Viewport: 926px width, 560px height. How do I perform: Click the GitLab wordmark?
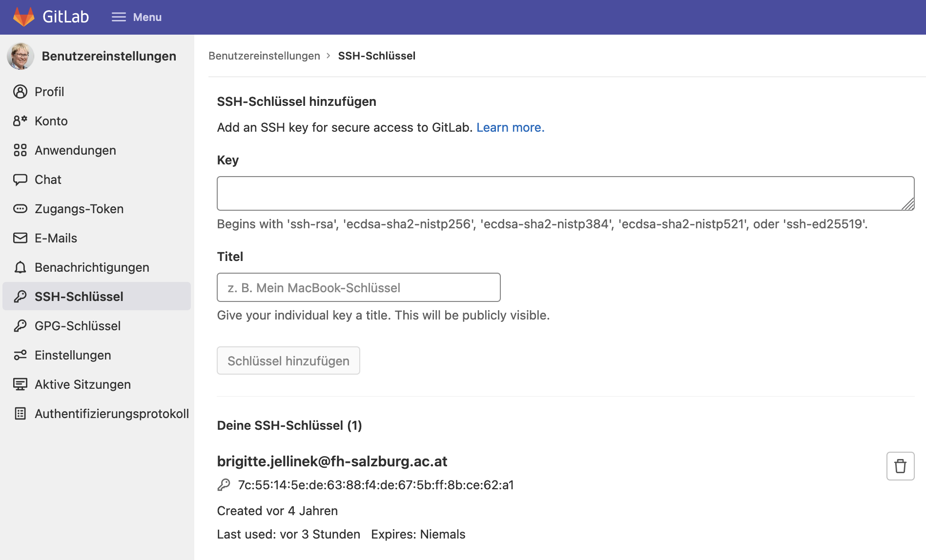coord(66,17)
